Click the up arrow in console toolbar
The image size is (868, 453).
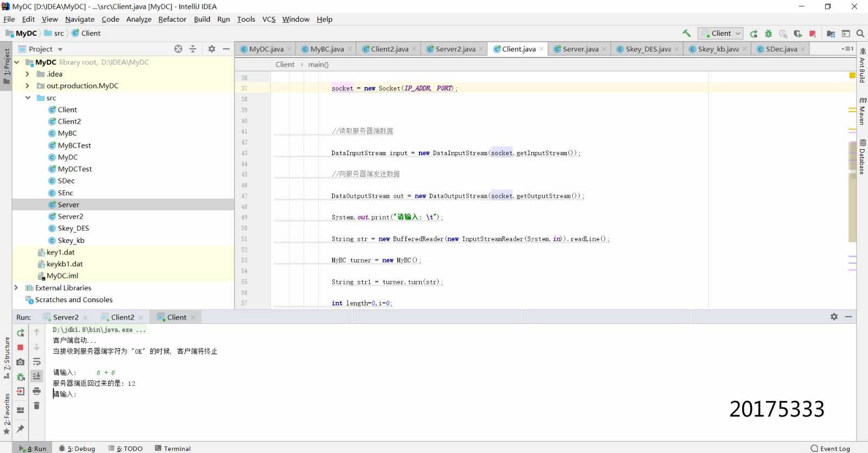[37, 332]
